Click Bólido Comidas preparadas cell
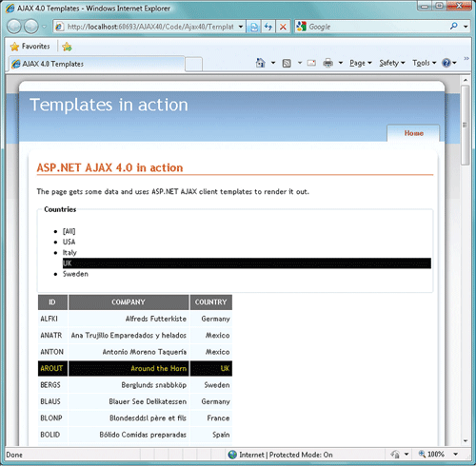The height and width of the screenshot is (466, 476). point(129,435)
